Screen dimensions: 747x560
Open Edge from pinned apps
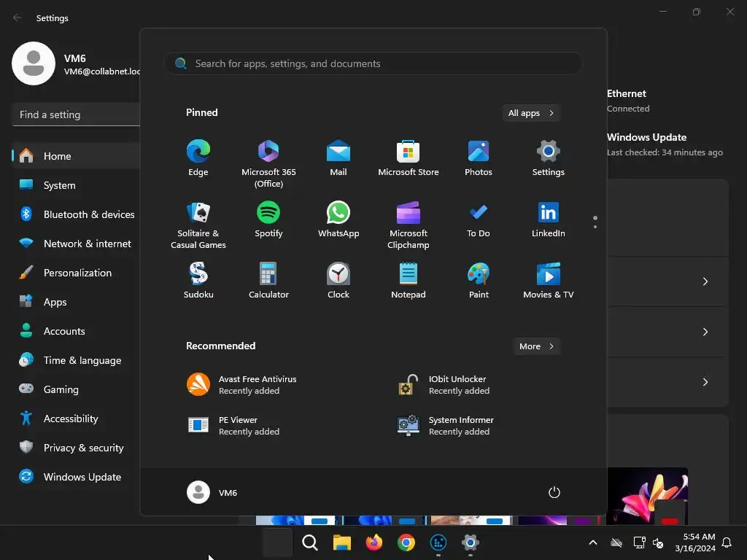point(198,158)
